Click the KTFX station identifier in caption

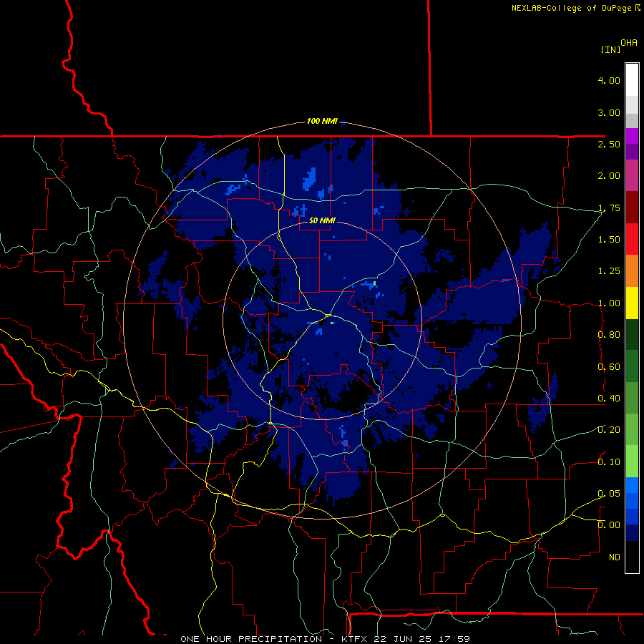353,639
